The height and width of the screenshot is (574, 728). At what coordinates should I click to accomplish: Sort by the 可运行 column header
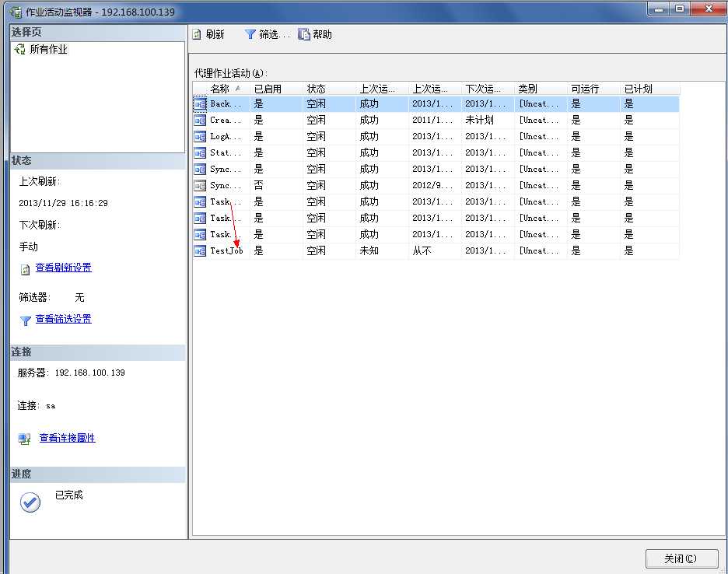point(593,89)
